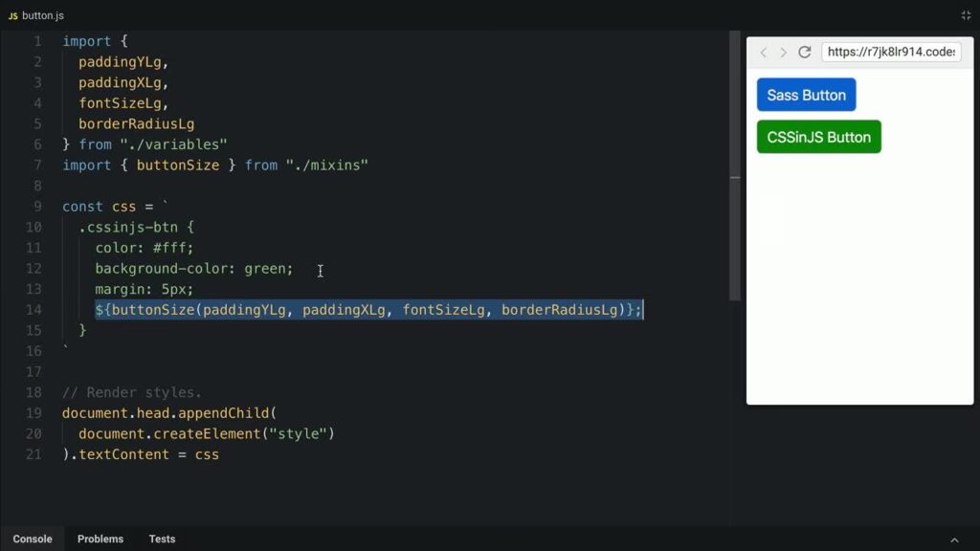This screenshot has height=551, width=980.
Task: Click the green CSSinJS Button
Action: pyautogui.click(x=819, y=137)
